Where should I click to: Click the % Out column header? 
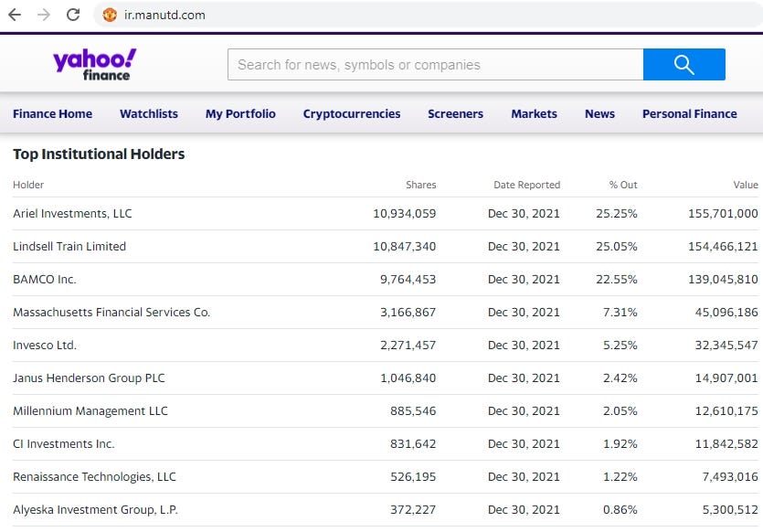coord(623,185)
